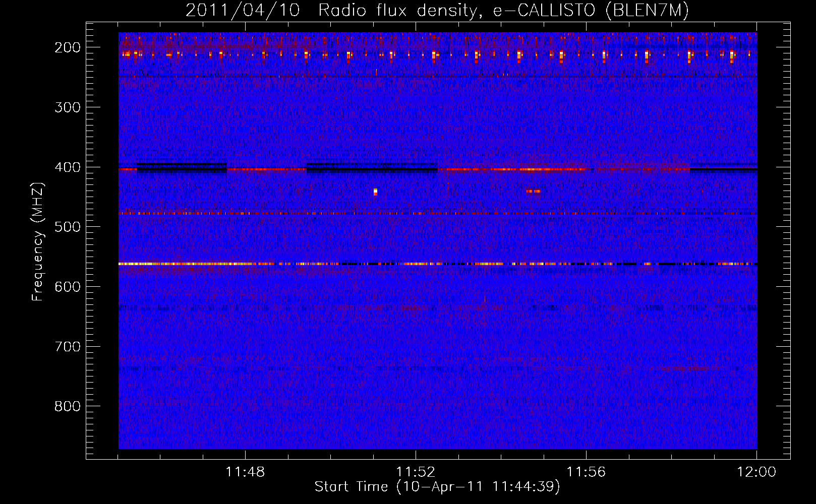Click the 500 frequency tick label

coord(68,227)
